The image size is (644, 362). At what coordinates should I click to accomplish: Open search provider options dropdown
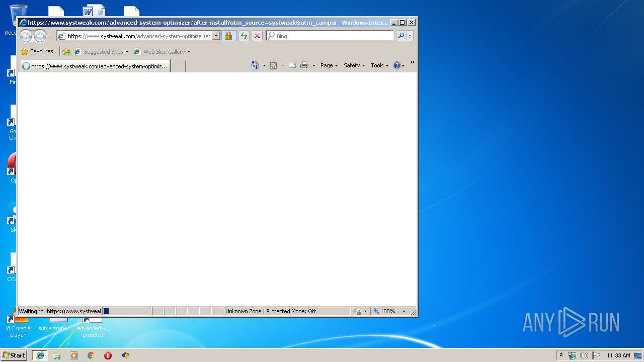click(410, 36)
